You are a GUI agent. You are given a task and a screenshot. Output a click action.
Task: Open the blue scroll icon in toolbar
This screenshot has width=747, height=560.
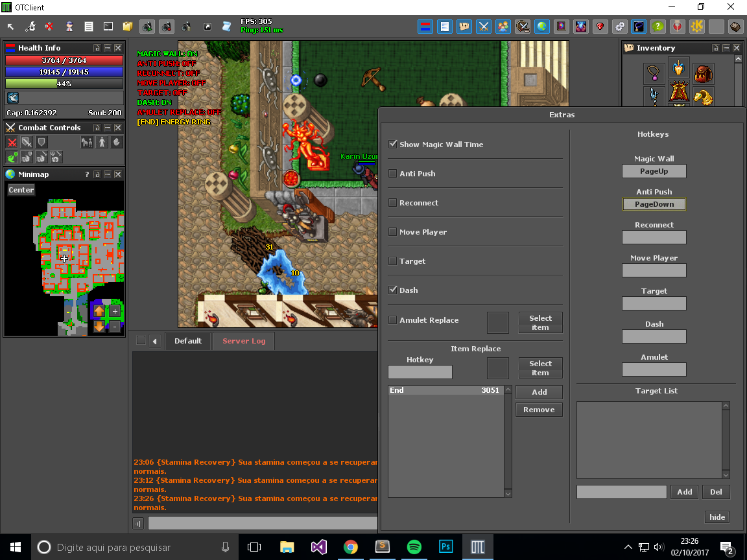pyautogui.click(x=227, y=27)
